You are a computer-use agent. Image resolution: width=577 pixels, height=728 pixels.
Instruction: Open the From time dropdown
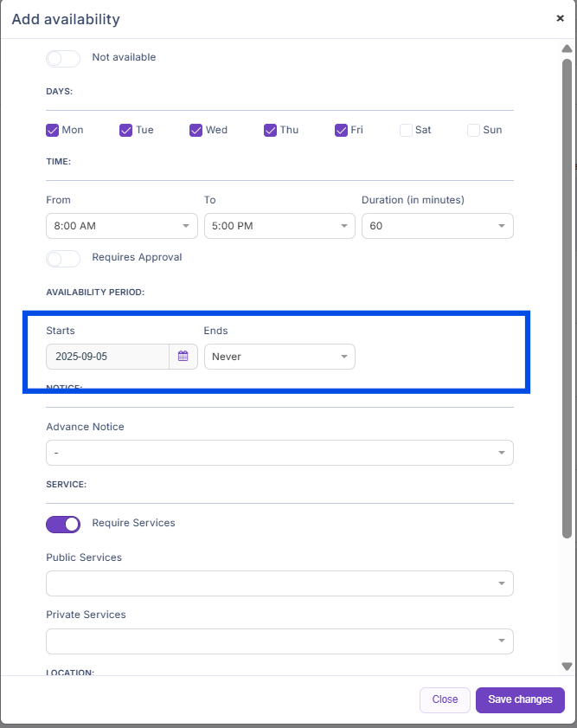pyautogui.click(x=121, y=226)
